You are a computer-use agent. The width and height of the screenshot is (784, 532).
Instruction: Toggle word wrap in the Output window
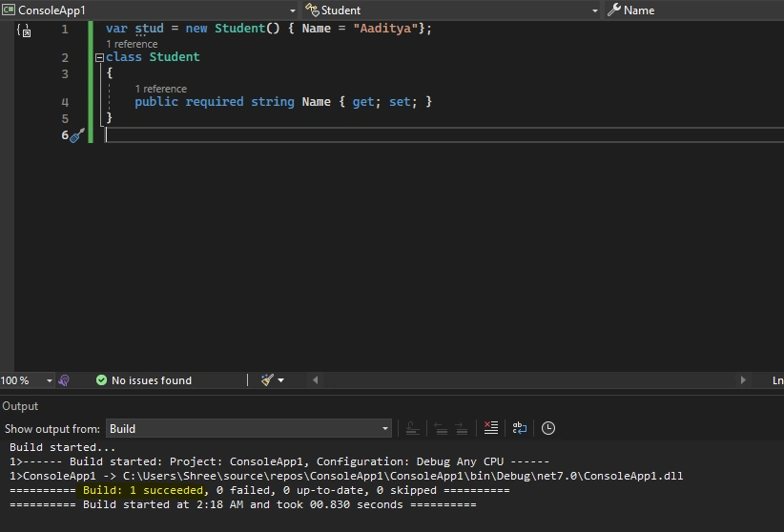pyautogui.click(x=520, y=428)
